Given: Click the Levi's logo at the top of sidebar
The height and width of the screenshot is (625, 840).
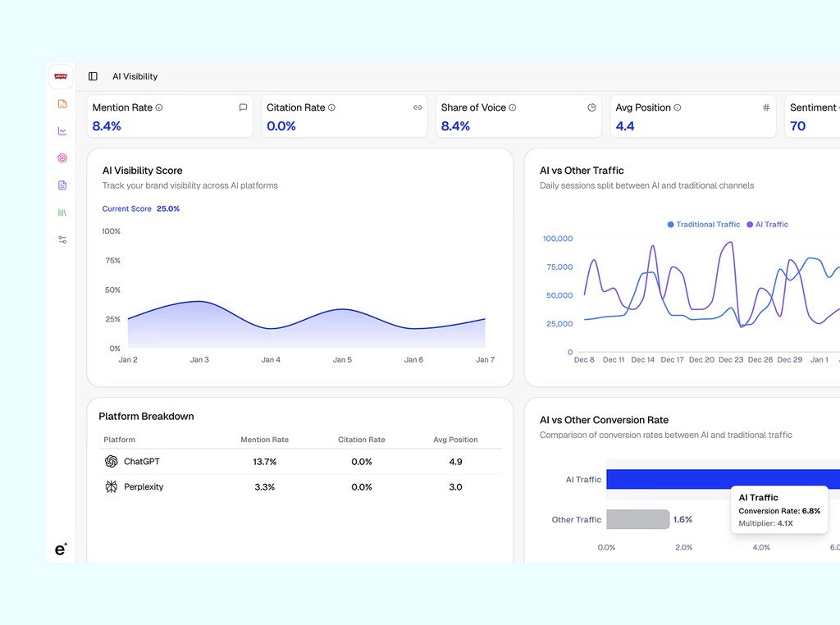Looking at the screenshot, I should [x=61, y=75].
